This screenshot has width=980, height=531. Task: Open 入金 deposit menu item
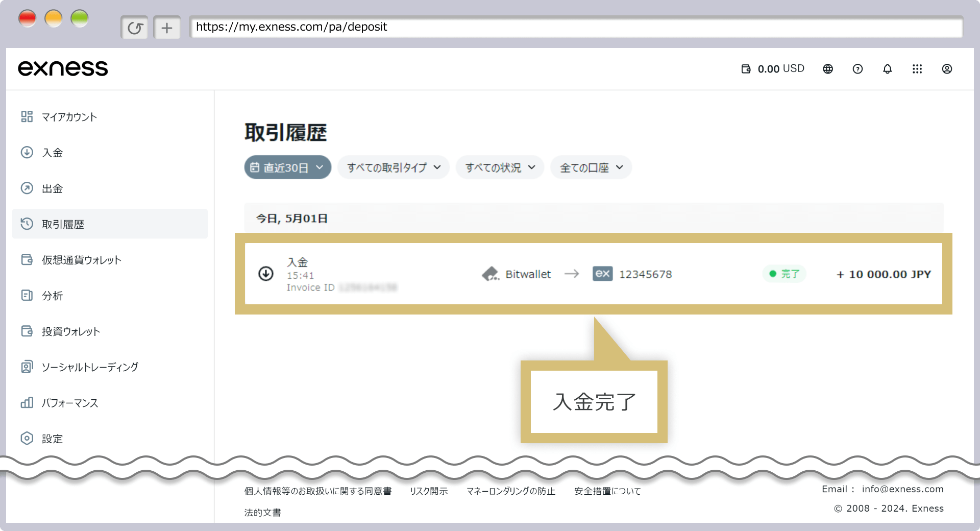(110, 153)
